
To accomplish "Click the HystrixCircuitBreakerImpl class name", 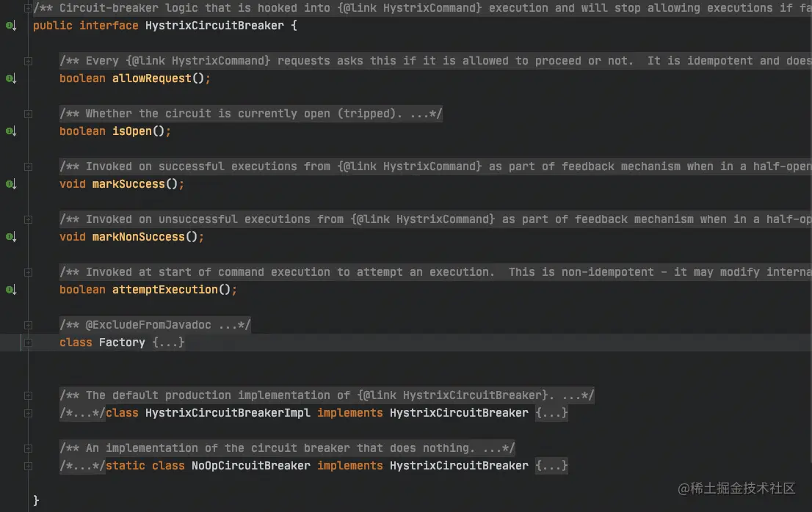I will tap(228, 413).
